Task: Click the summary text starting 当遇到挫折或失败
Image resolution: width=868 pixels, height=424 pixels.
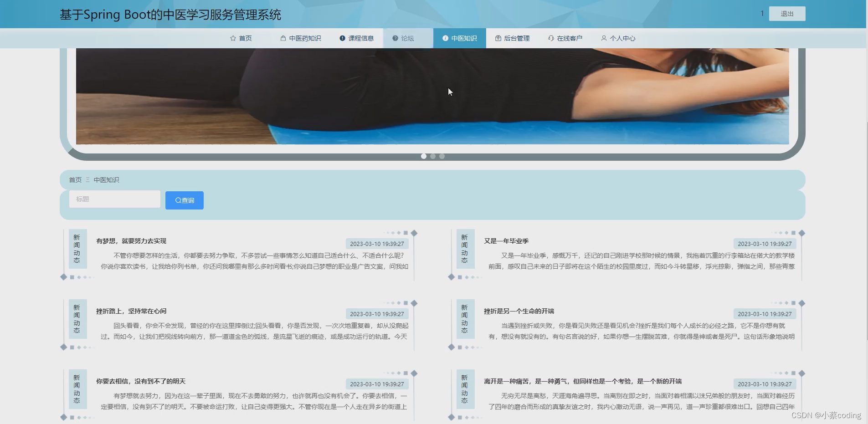Action: tap(642, 331)
